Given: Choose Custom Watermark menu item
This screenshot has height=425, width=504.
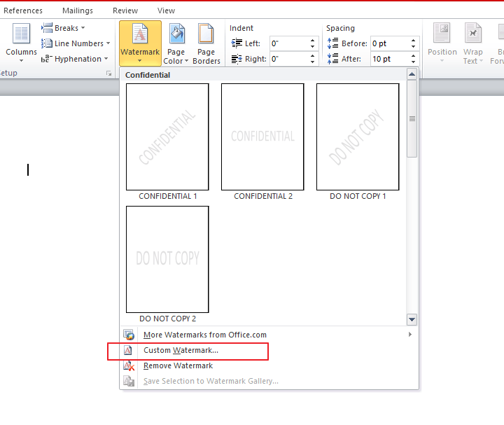Looking at the screenshot, I should (269, 350).
